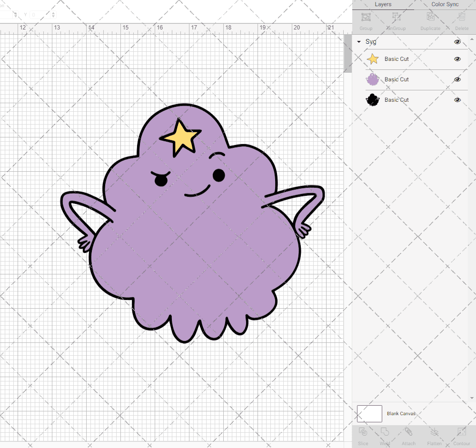
Task: Select the Weld tool
Action: 385,431
